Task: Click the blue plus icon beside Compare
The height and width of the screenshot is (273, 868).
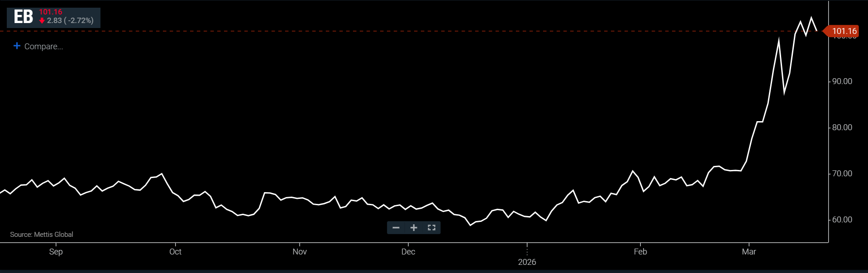Action: point(17,46)
